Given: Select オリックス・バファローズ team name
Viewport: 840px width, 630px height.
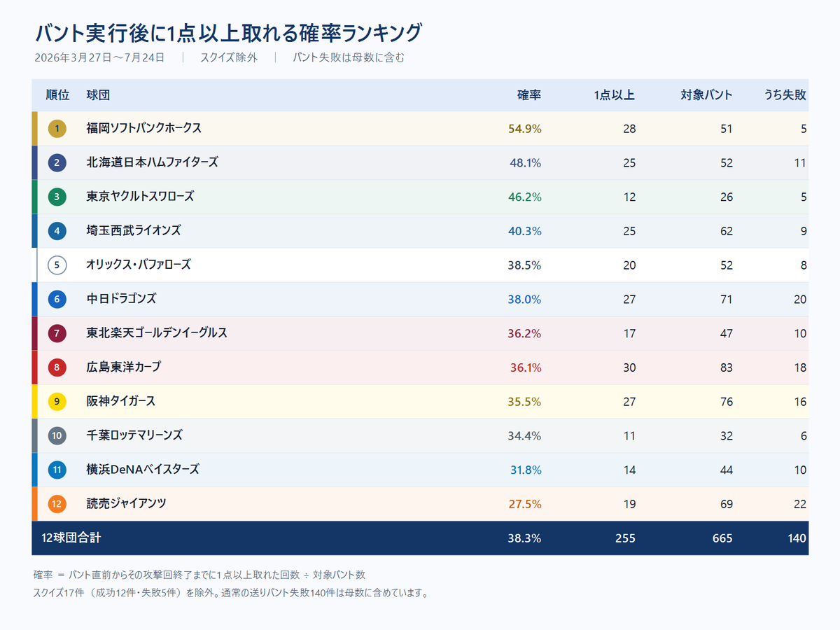Looking at the screenshot, I should point(139,265).
